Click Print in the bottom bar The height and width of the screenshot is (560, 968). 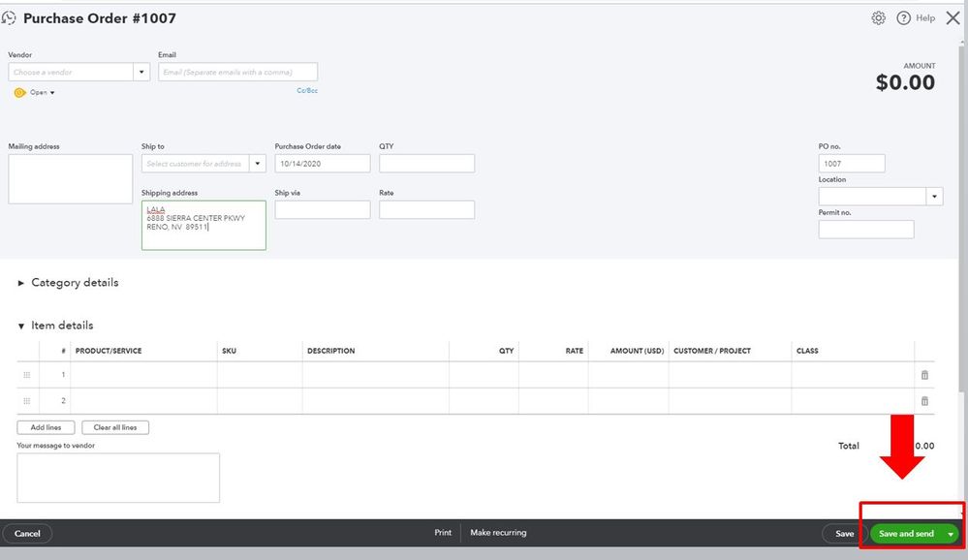pyautogui.click(x=443, y=532)
